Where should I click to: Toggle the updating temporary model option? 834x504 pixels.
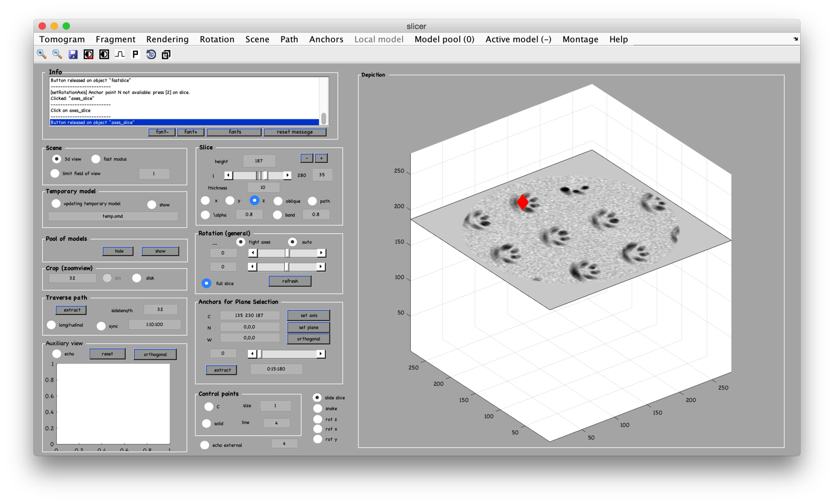pyautogui.click(x=56, y=203)
